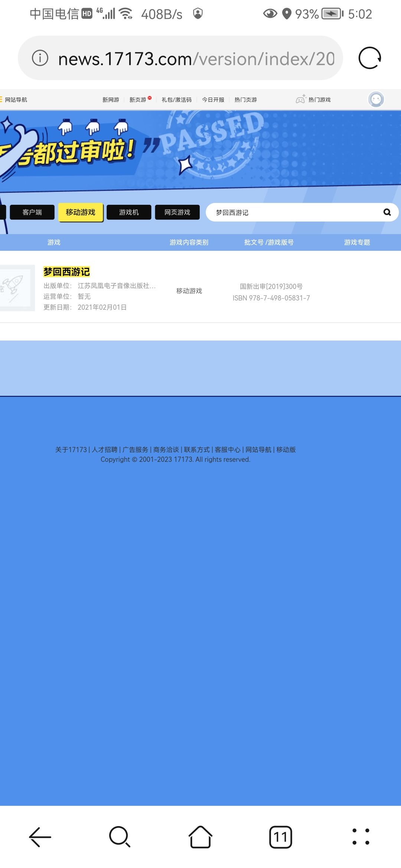Screen dimensions: 401x868
Task: Open the tab switcher showing 11 tabs
Action: tap(281, 837)
